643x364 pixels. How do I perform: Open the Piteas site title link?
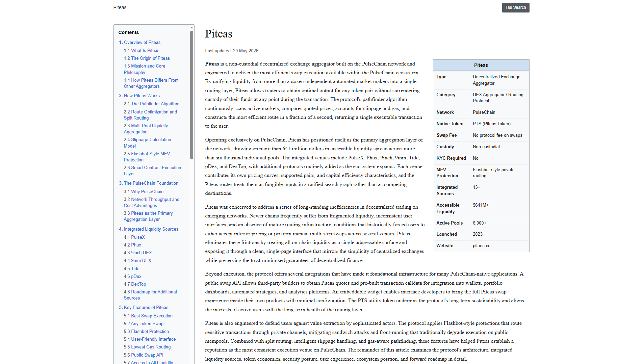click(120, 7)
